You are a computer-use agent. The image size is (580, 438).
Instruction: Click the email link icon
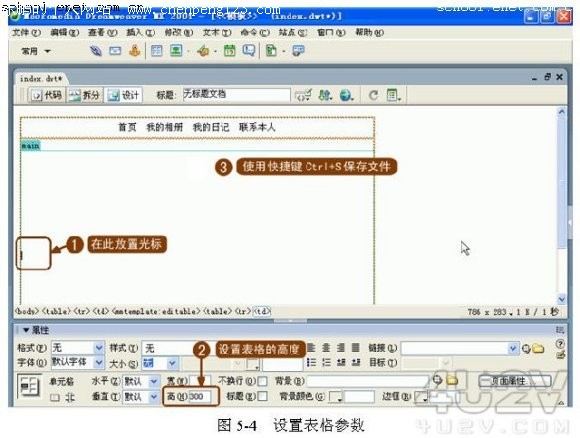coord(115,51)
